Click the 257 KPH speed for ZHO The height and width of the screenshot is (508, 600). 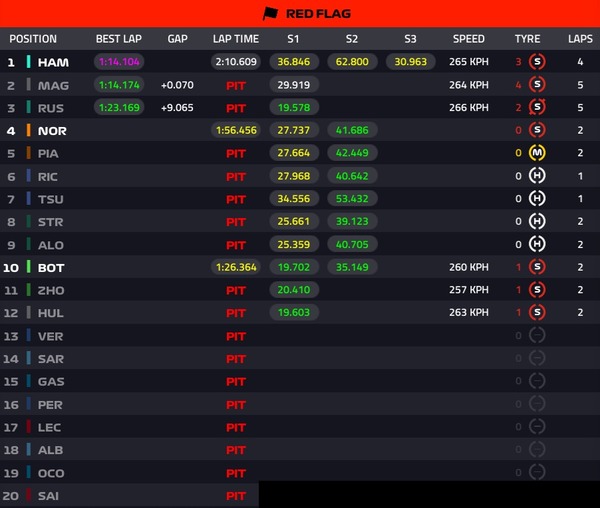[x=469, y=290]
